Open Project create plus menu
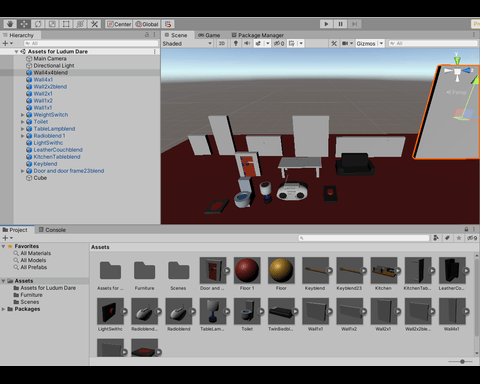 (7, 238)
